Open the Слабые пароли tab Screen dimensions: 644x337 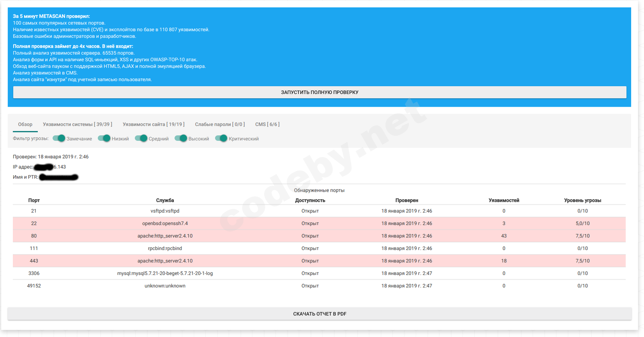(220, 124)
